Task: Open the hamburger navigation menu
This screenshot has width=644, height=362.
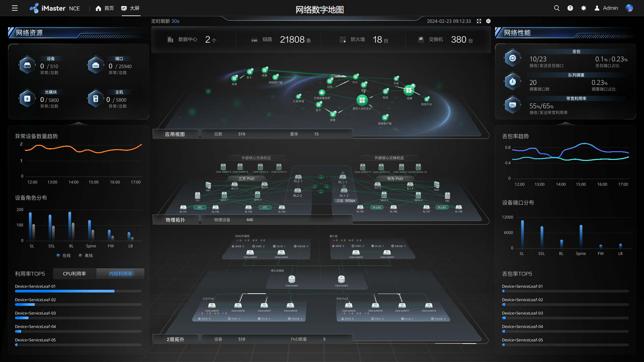Action: point(15,8)
